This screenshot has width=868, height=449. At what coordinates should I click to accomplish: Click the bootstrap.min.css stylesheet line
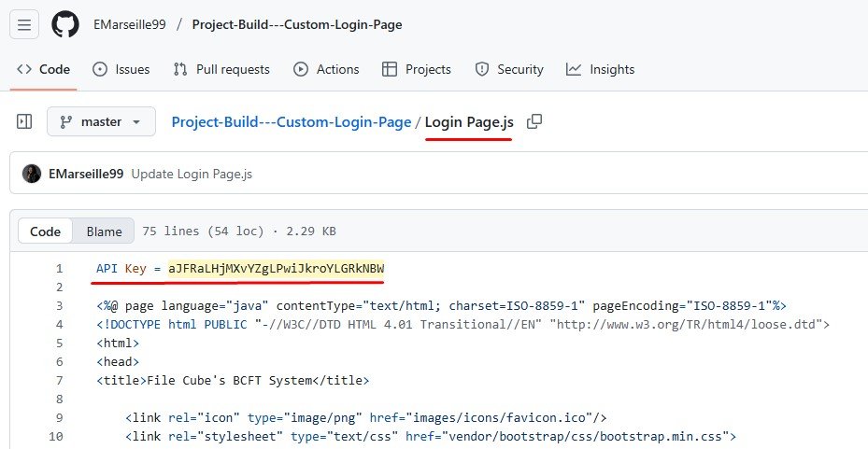pos(431,436)
